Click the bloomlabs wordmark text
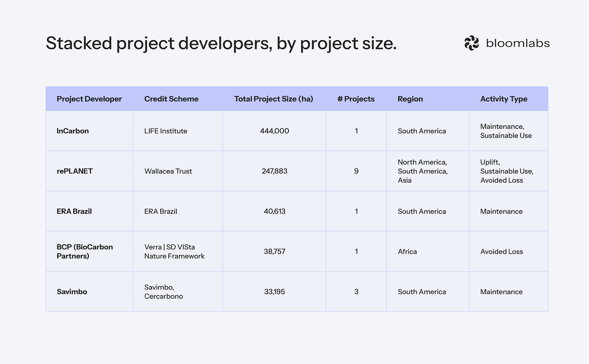589x364 pixels. point(518,43)
